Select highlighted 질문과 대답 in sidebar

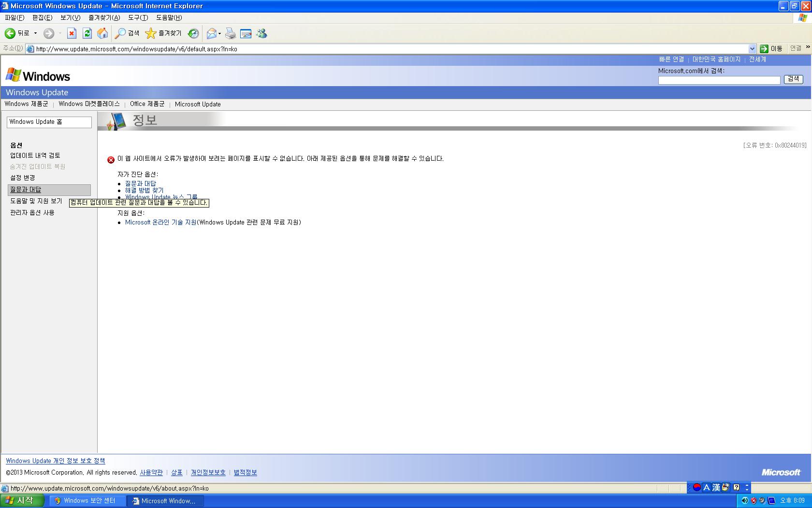[x=49, y=190]
